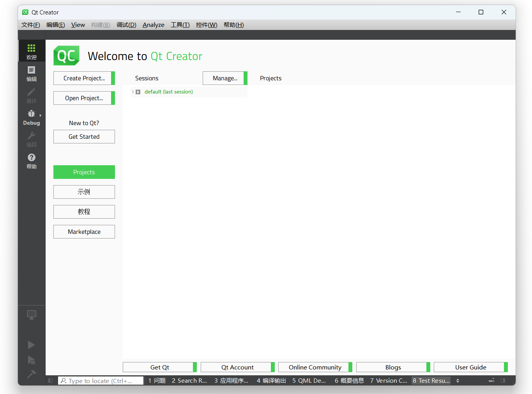
Task: Open the small arrow next to Debug mode
Action: click(x=41, y=115)
